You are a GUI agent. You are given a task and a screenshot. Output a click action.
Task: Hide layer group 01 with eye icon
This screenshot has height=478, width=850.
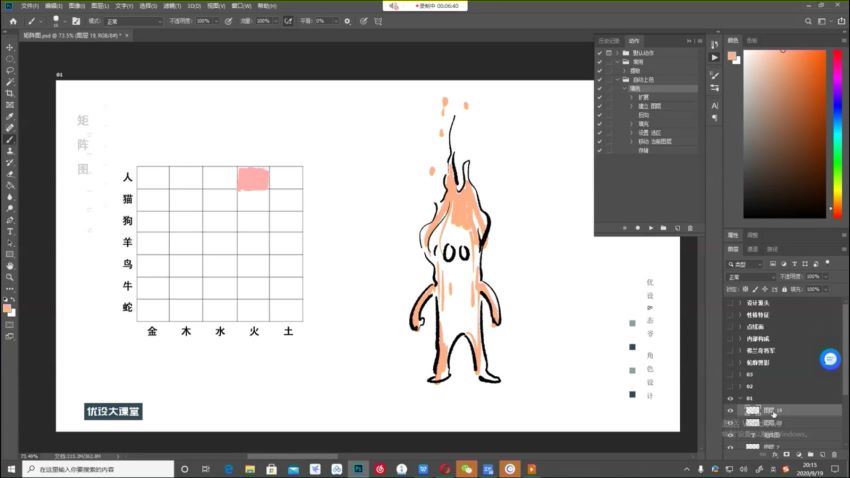730,398
